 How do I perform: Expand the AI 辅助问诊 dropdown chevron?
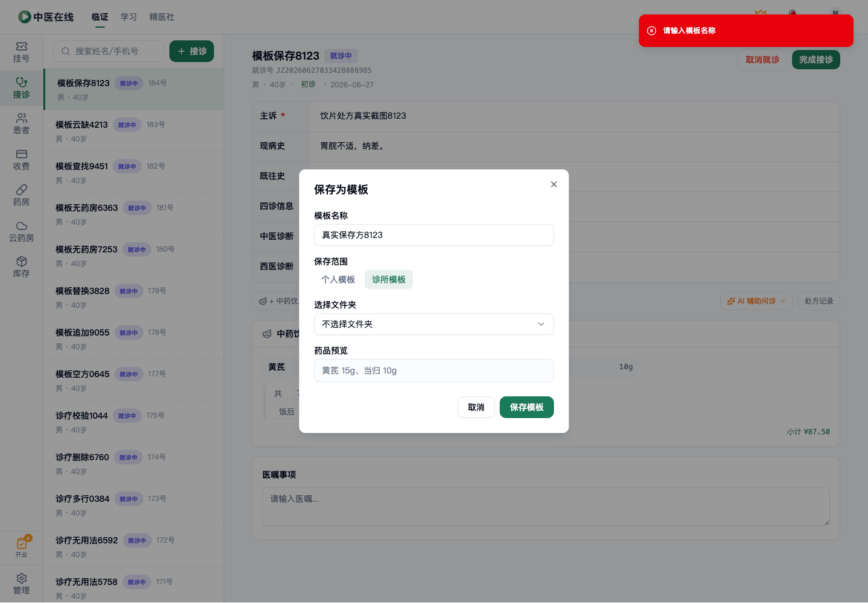783,301
